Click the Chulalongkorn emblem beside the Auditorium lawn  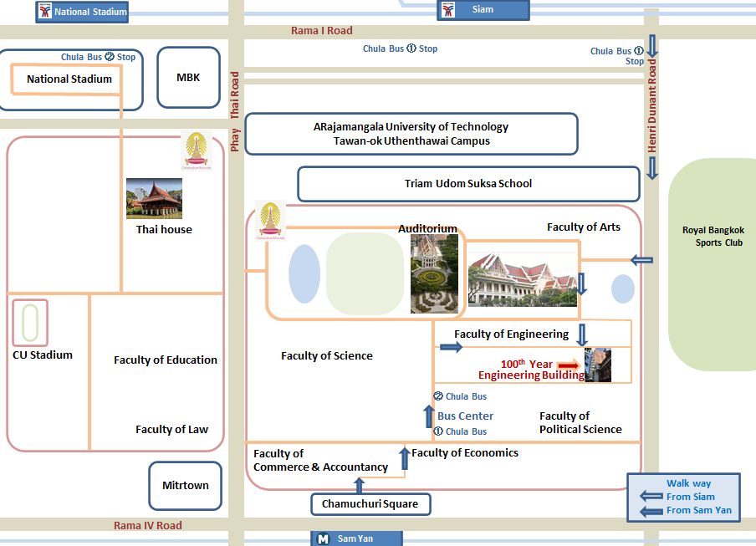click(x=270, y=221)
